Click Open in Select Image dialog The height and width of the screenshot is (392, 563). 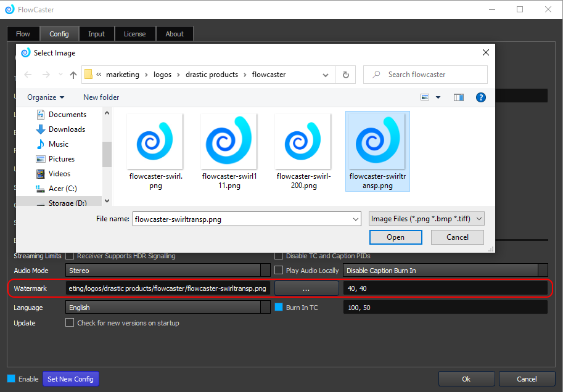(396, 237)
